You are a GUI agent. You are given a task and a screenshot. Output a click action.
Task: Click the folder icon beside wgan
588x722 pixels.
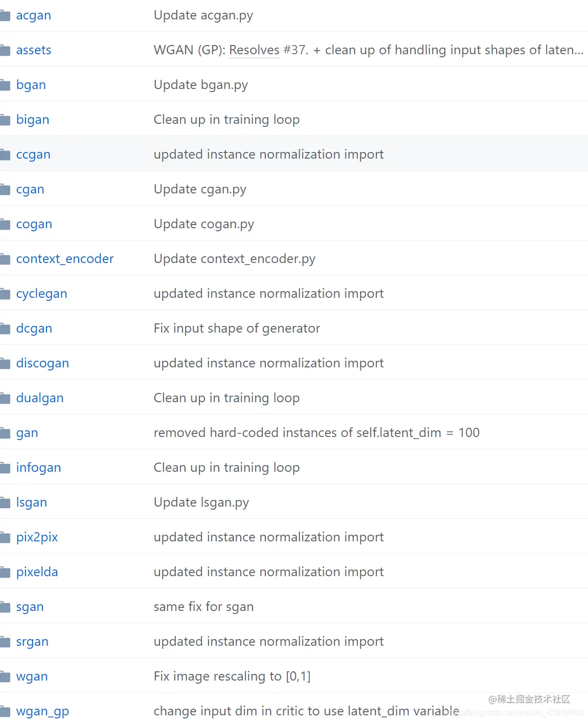click(5, 677)
